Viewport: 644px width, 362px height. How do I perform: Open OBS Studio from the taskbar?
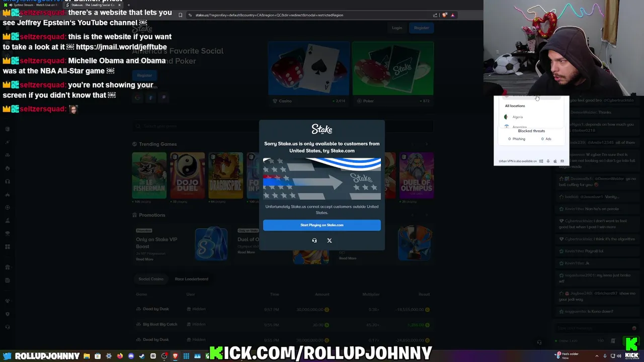(164, 356)
